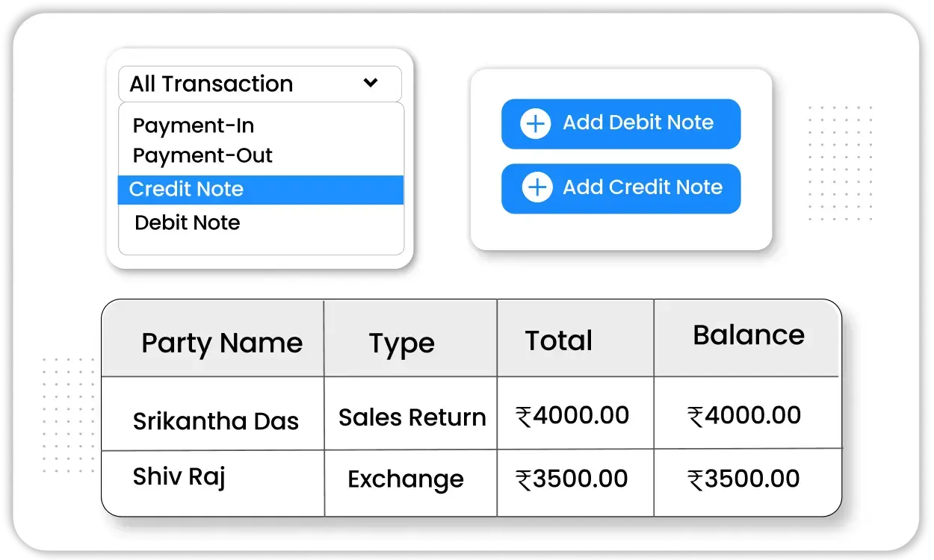Click the ₹3500.00 balance for Shiv Raj
The width and height of the screenshot is (934, 560).
(x=744, y=479)
